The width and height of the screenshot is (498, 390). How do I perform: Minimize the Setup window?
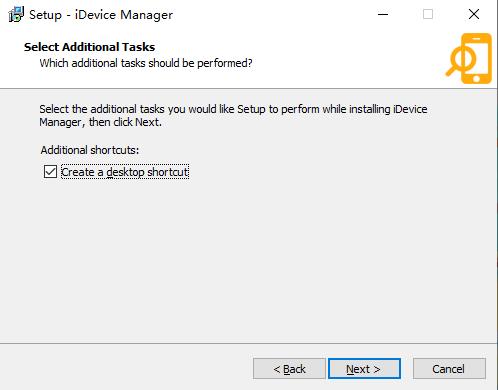(x=383, y=14)
